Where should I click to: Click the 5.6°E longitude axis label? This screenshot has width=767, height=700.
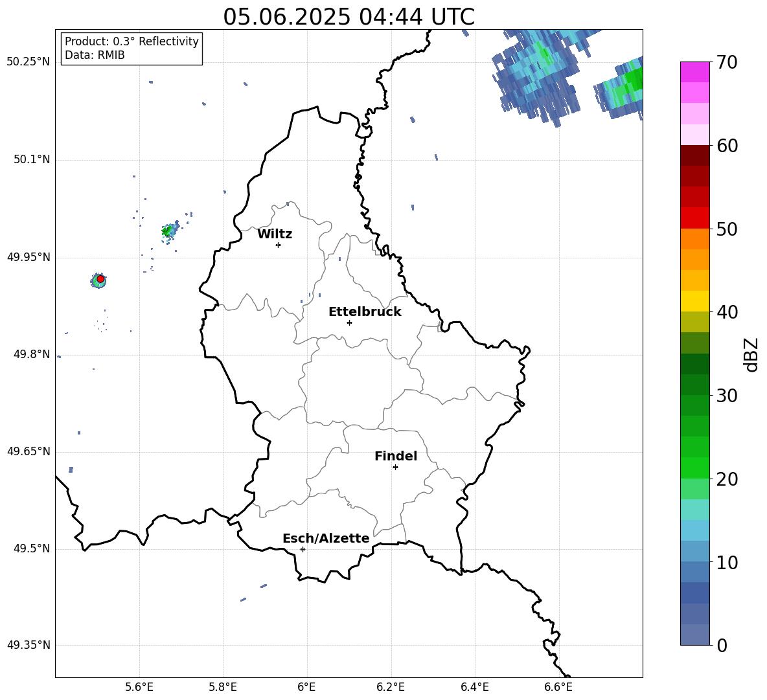click(139, 688)
